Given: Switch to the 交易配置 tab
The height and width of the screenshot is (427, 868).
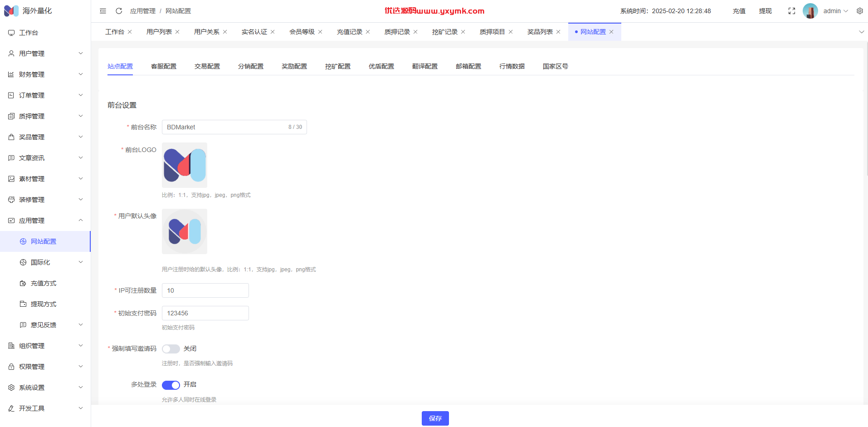Looking at the screenshot, I should pyautogui.click(x=207, y=66).
